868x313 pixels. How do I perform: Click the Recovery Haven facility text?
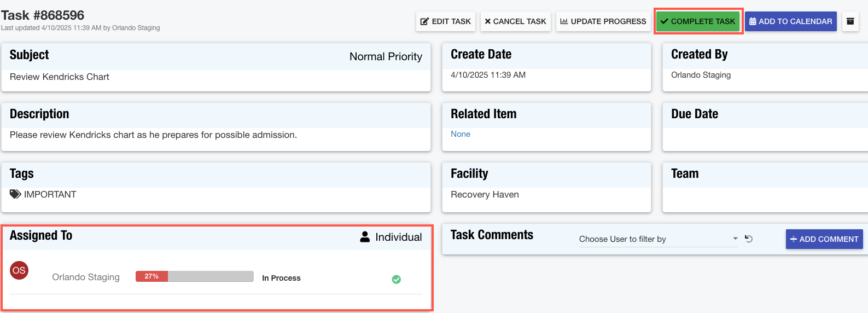485,194
